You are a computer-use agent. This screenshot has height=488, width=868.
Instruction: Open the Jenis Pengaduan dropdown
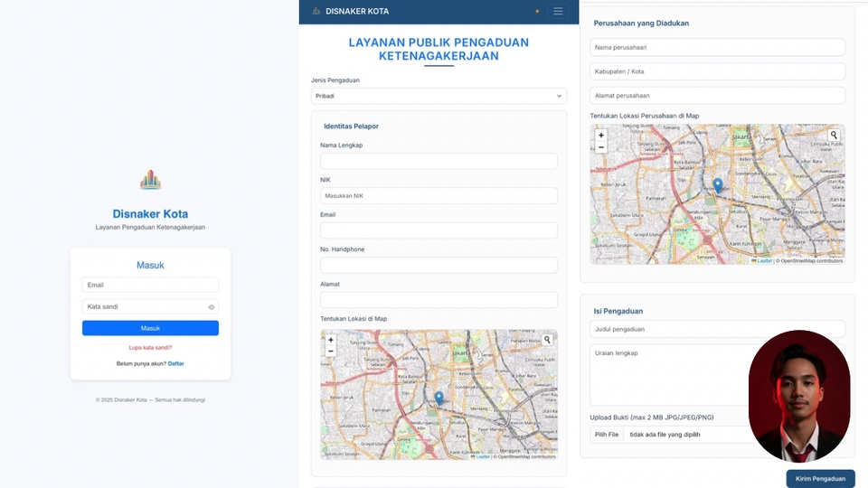tap(439, 96)
